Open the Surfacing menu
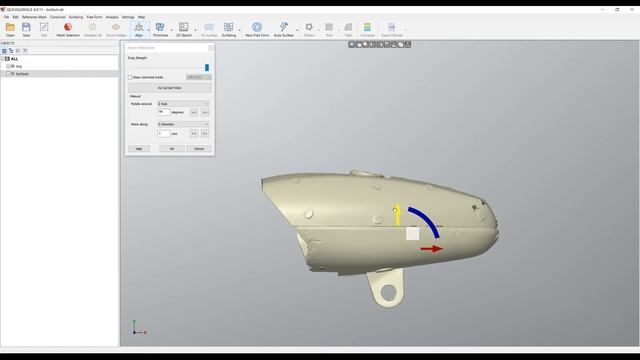 click(76, 17)
